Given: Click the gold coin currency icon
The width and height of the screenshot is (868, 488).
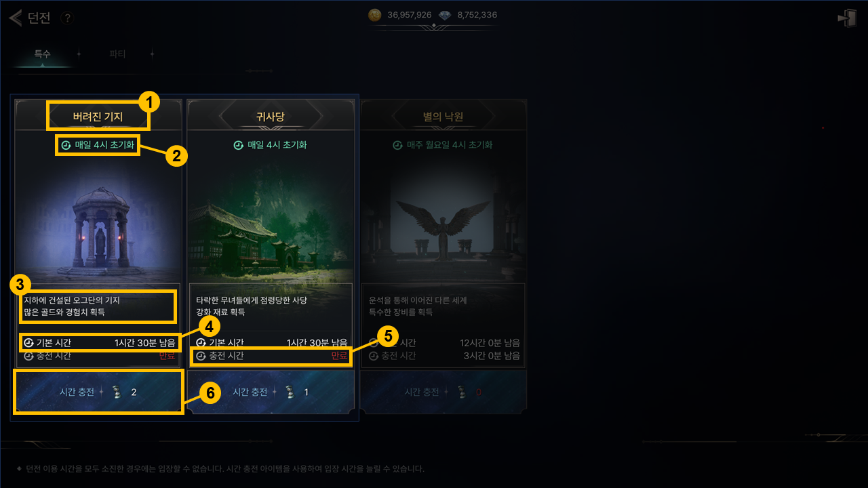Looking at the screenshot, I should [375, 15].
